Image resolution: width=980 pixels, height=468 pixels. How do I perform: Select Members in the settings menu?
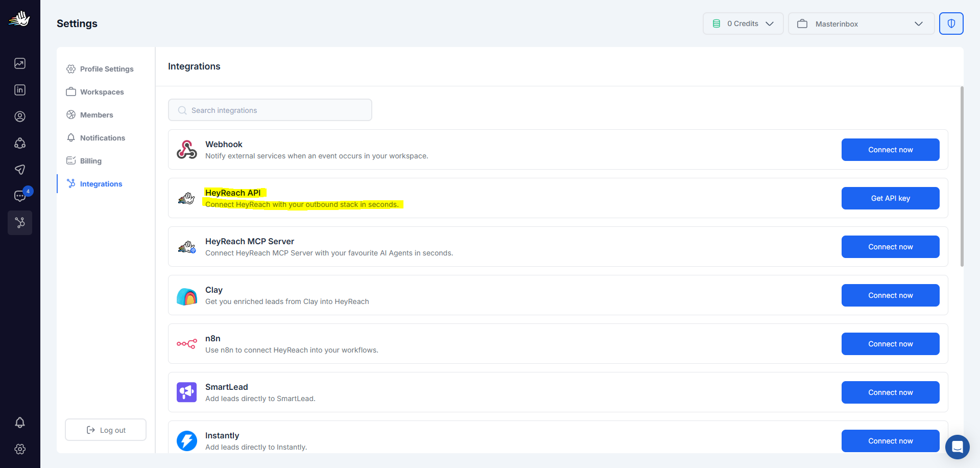point(96,115)
